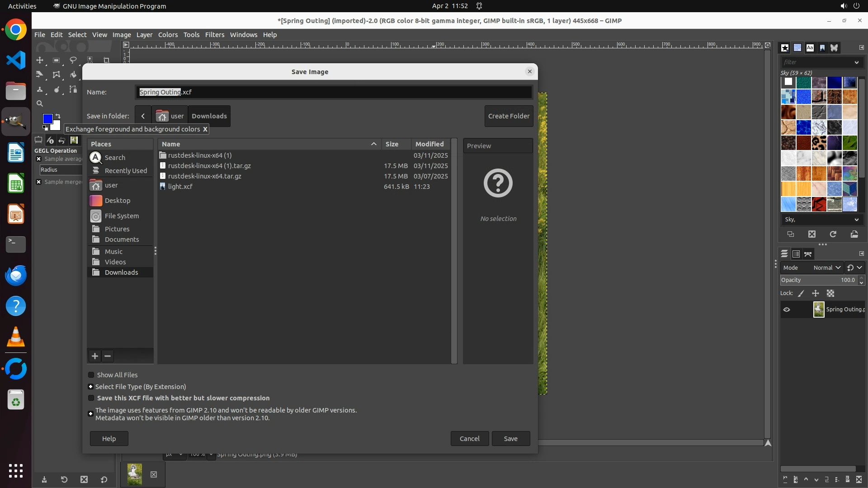Viewport: 868px width, 488px height.
Task: Click the blue foreground color swatch
Action: 47,118
